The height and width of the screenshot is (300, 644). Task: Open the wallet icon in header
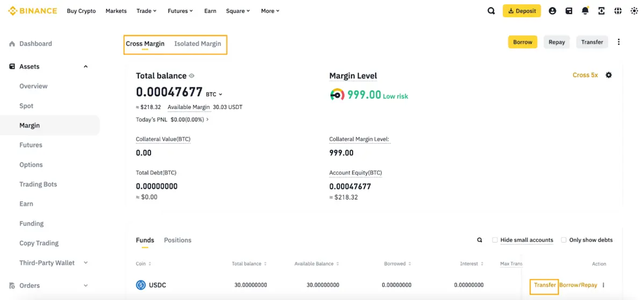click(x=569, y=11)
